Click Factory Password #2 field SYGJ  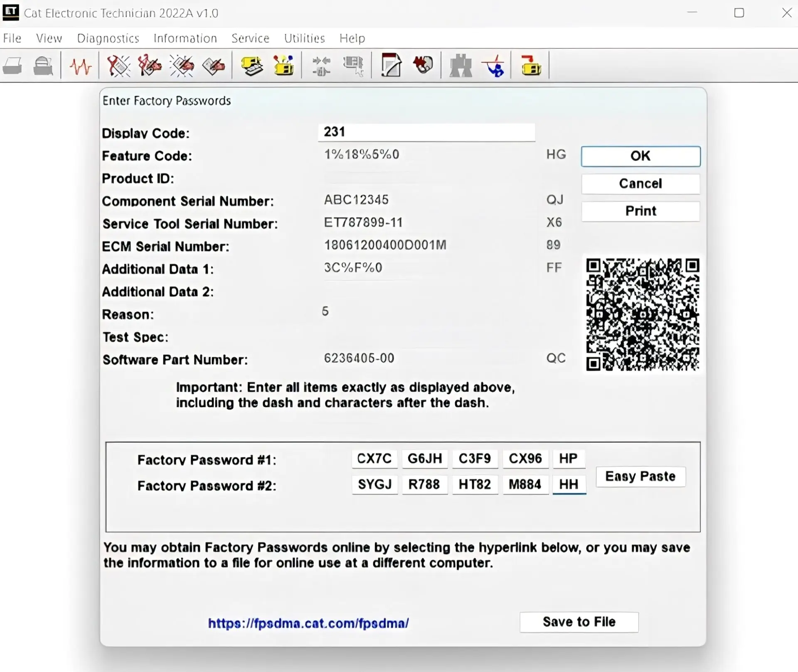point(374,484)
